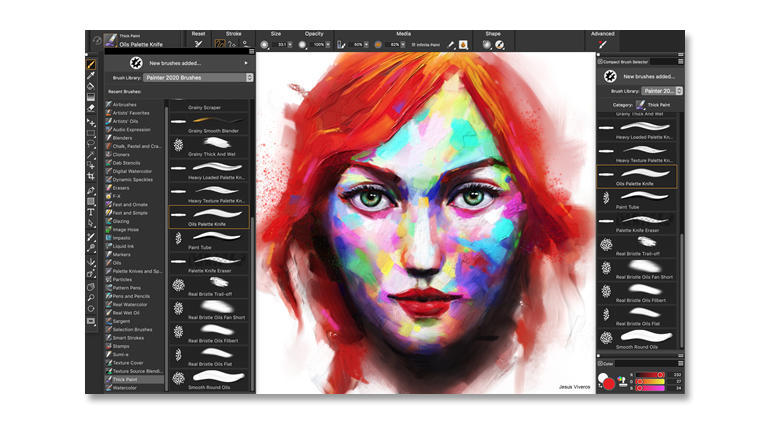Choose Paint Tube variant in left panel

[209, 240]
